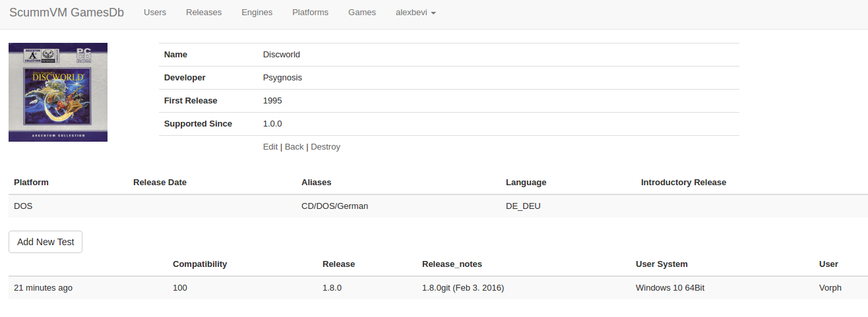
Task: Expand the alexbevi user dropdown
Action: click(x=416, y=13)
